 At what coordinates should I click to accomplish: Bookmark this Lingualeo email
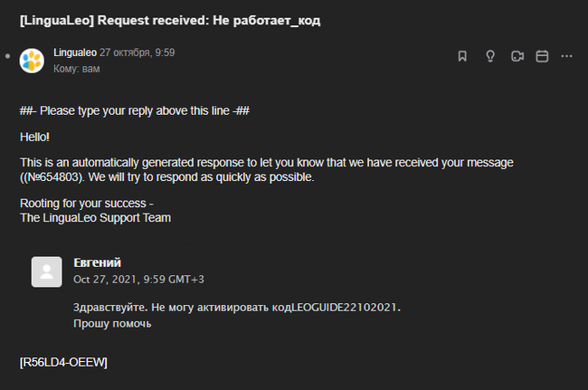tap(462, 56)
